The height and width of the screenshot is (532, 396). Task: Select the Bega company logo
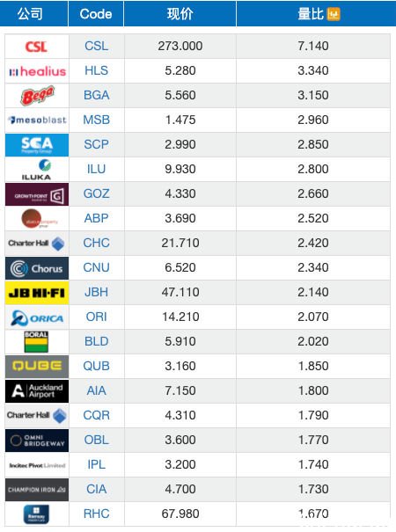(37, 96)
